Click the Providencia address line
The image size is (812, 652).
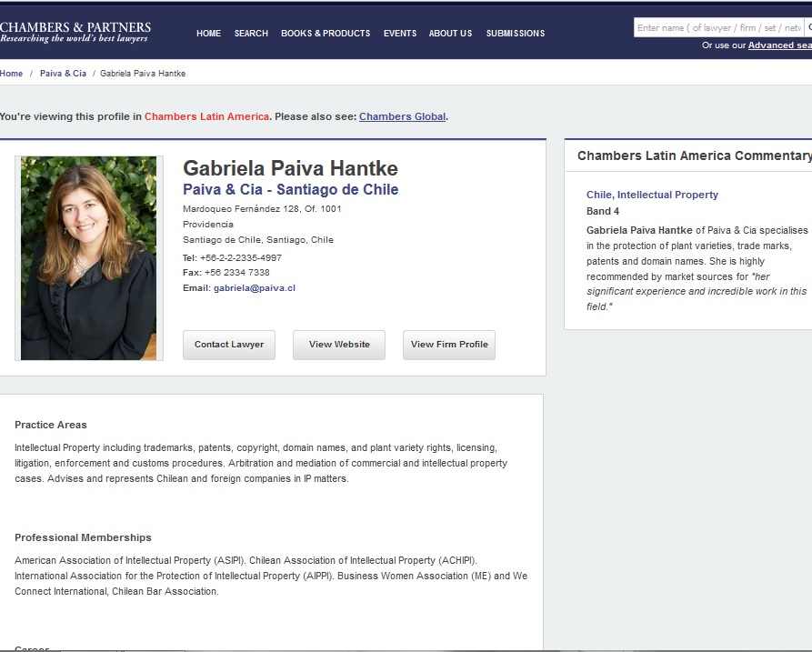tap(208, 225)
